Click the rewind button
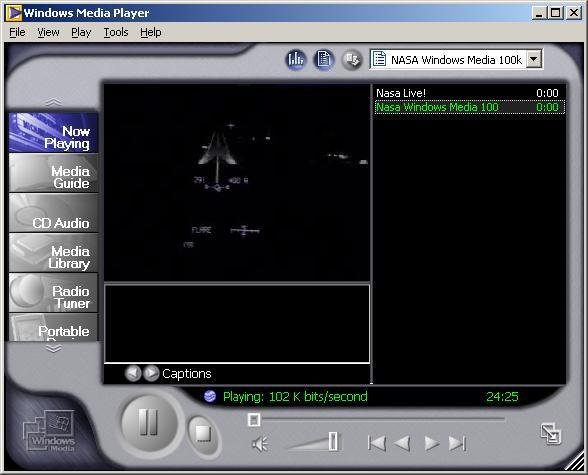Image resolution: width=588 pixels, height=475 pixels. 402,444
